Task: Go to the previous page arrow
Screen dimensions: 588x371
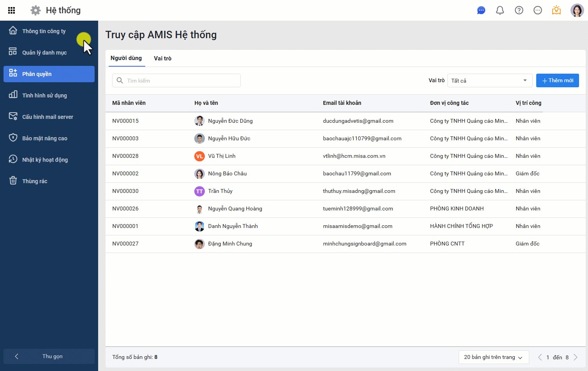Action: 540,357
